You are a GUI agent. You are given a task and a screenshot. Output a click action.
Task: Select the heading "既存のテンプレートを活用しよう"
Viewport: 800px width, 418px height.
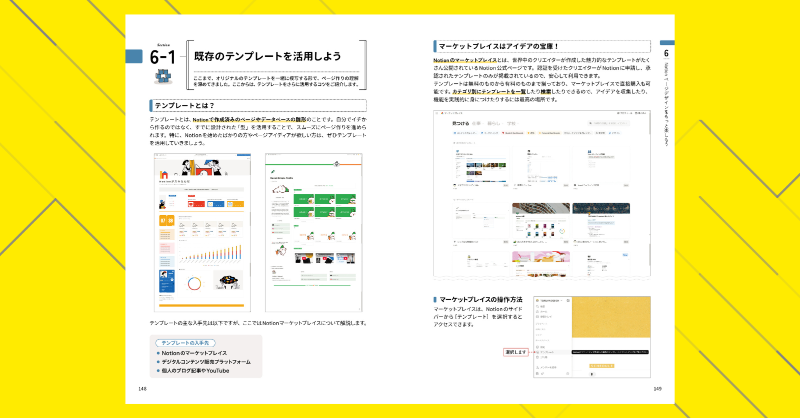click(x=267, y=56)
